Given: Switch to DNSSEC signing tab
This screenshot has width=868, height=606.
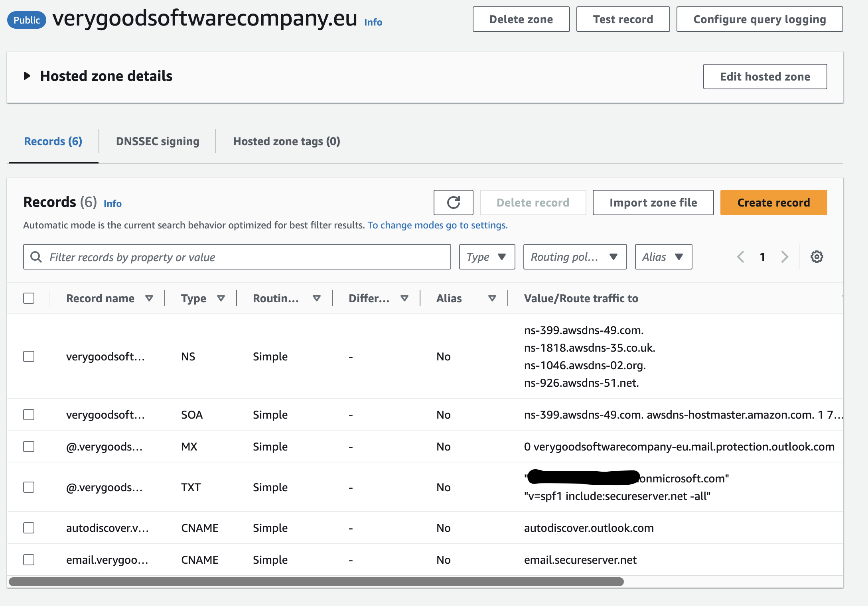Looking at the screenshot, I should pyautogui.click(x=158, y=141).
